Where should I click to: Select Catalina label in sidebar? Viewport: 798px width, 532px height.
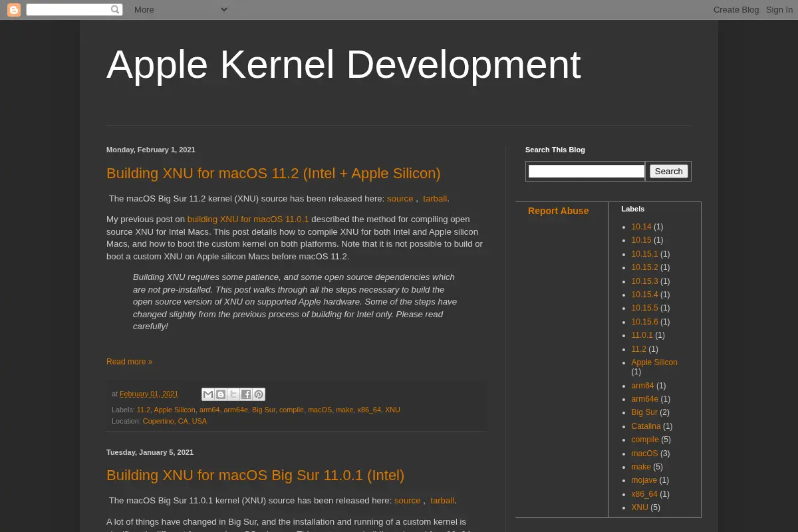646,426
